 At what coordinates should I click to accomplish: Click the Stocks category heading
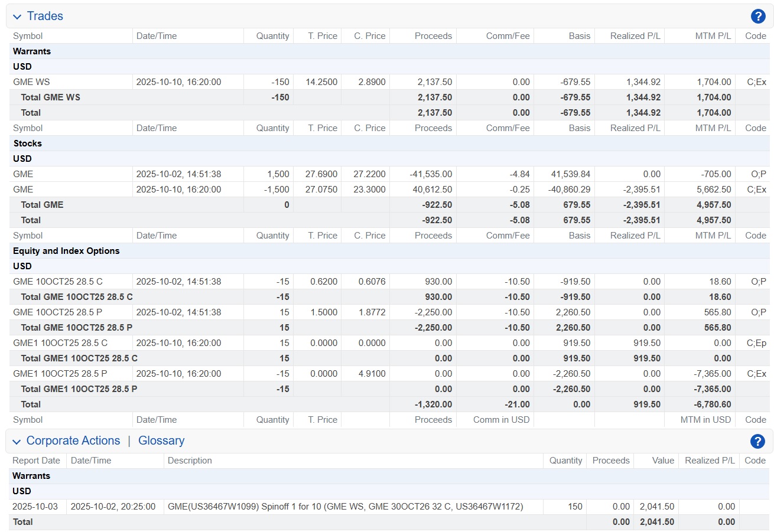pyautogui.click(x=27, y=143)
